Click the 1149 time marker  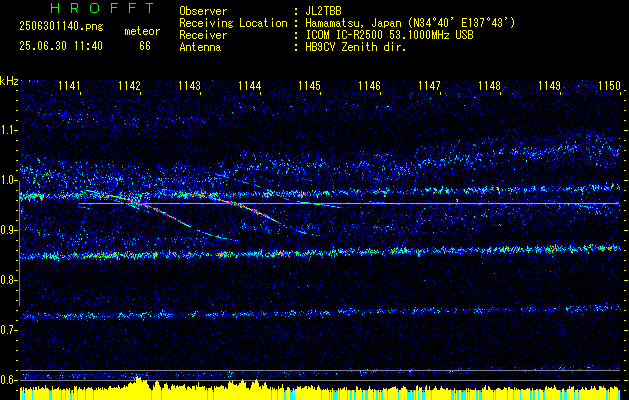[x=549, y=85]
